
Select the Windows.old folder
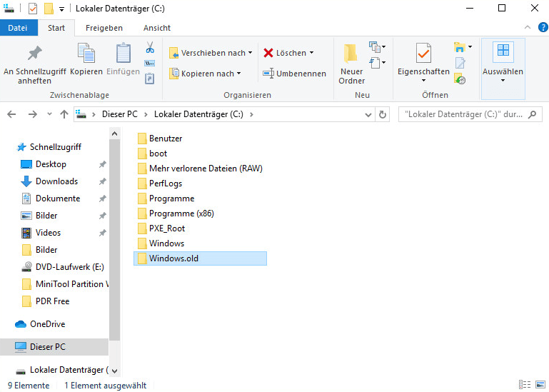[x=173, y=258]
